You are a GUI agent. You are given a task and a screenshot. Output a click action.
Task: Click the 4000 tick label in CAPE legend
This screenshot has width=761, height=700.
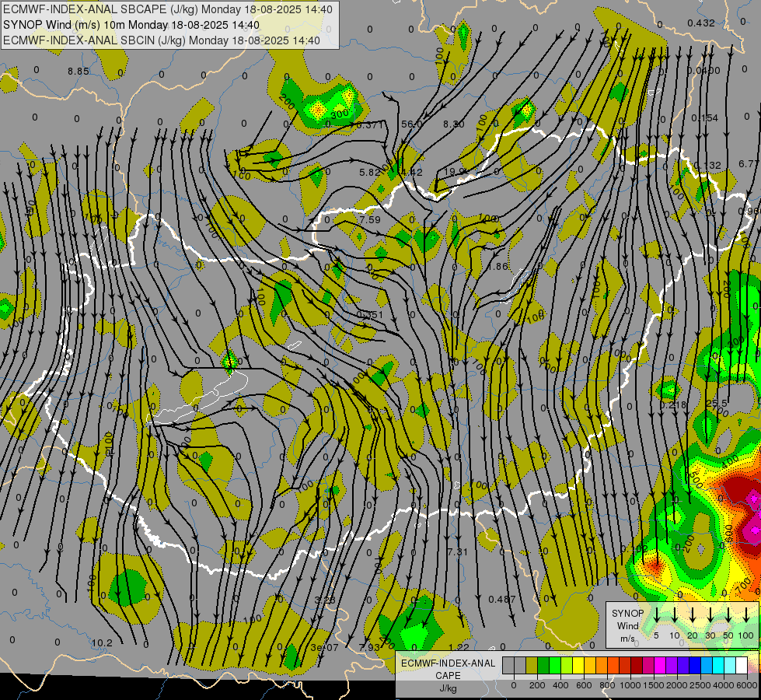[x=723, y=685]
